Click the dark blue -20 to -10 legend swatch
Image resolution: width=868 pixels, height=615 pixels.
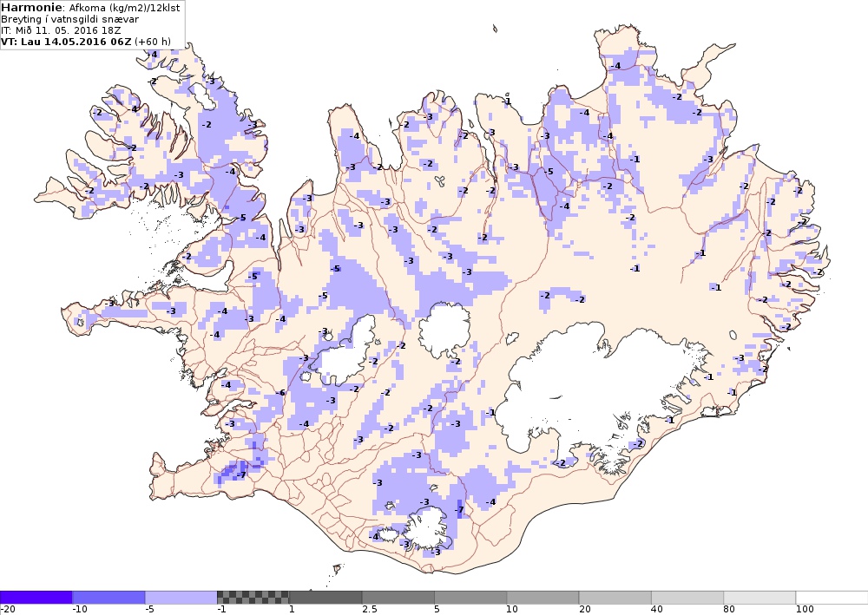click(x=36, y=598)
